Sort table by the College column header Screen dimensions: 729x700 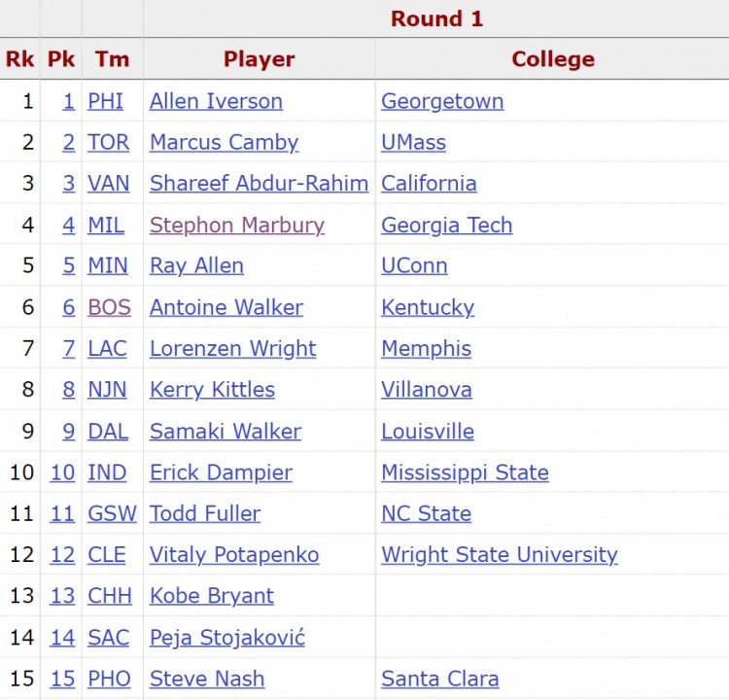(x=552, y=59)
